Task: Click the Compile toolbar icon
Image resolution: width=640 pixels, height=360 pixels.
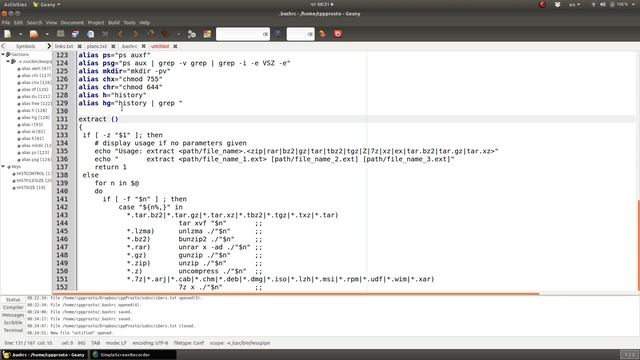Action: 151,34
